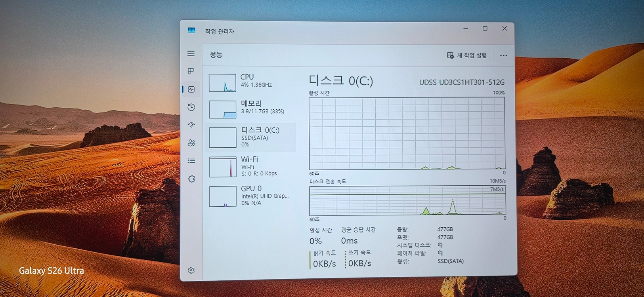
Task: Select the Wi-Fi performance entry
Action: 250,166
